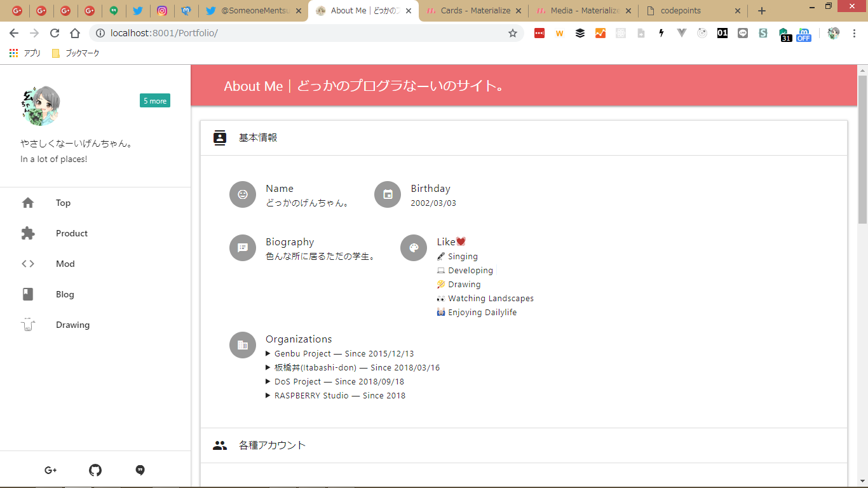Bookmark this page with the star icon

coord(513,33)
